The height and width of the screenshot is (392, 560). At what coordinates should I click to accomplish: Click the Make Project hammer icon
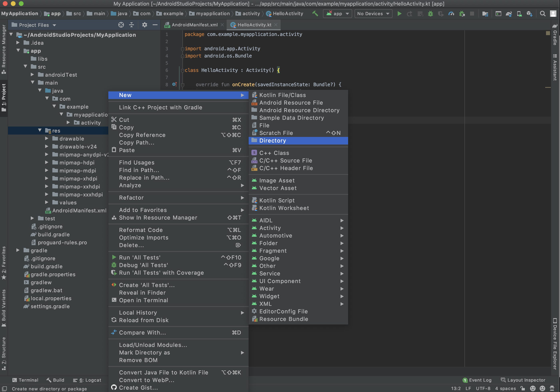click(x=315, y=14)
